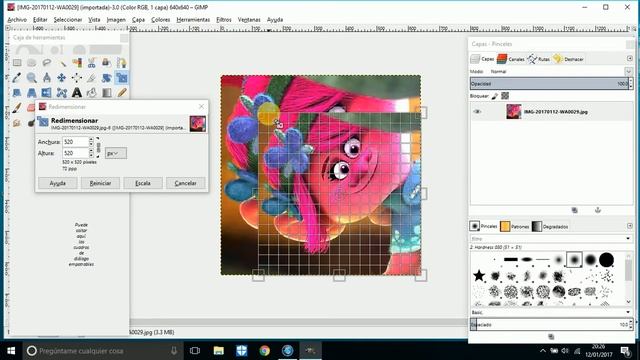Switch to the Degradados tab

click(x=550, y=226)
